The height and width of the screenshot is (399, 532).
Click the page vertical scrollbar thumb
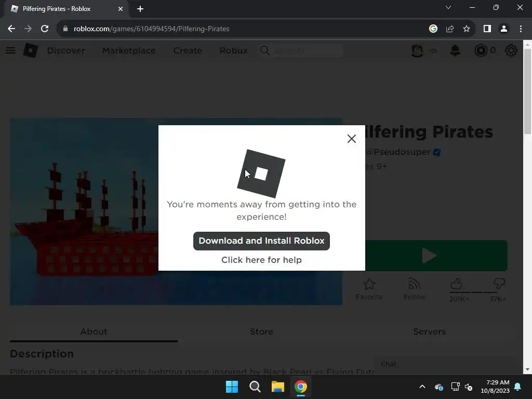528,91
